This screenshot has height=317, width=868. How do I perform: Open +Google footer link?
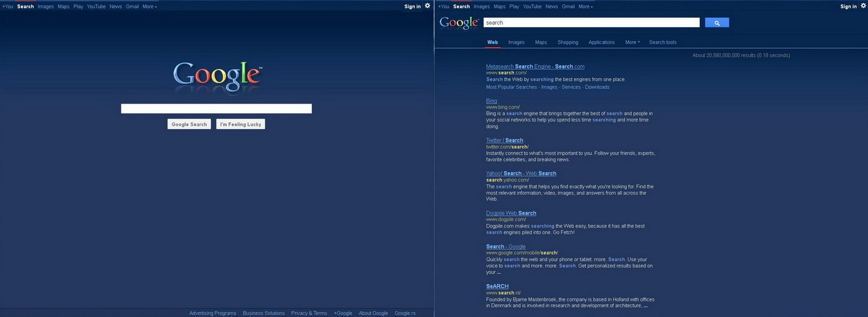[343, 313]
